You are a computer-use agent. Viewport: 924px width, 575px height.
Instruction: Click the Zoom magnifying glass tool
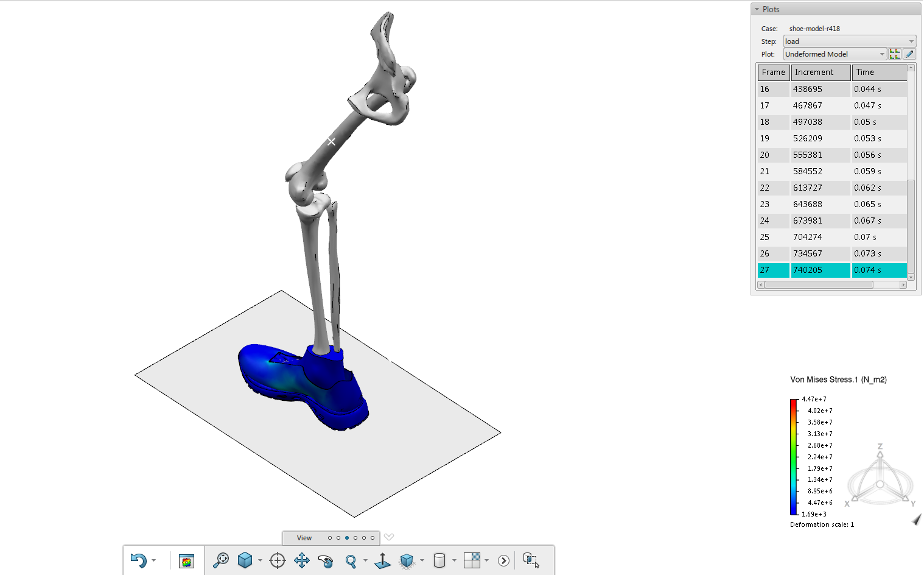tap(351, 560)
